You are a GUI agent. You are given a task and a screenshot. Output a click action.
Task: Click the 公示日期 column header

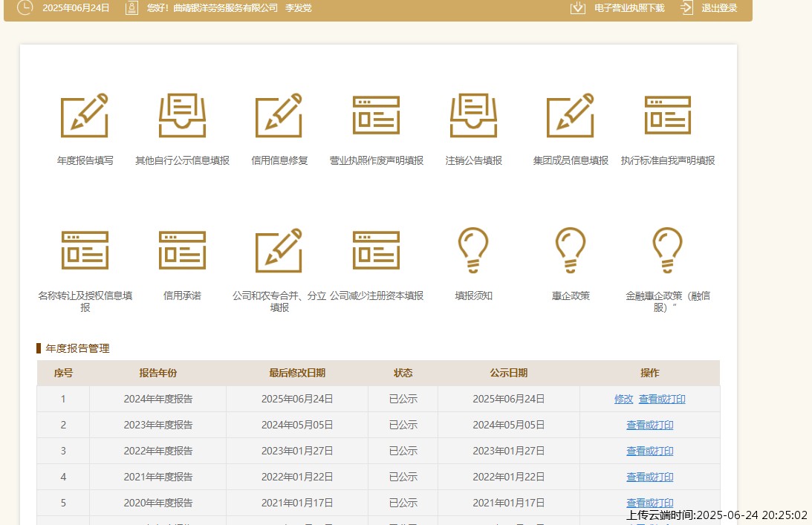coord(509,373)
